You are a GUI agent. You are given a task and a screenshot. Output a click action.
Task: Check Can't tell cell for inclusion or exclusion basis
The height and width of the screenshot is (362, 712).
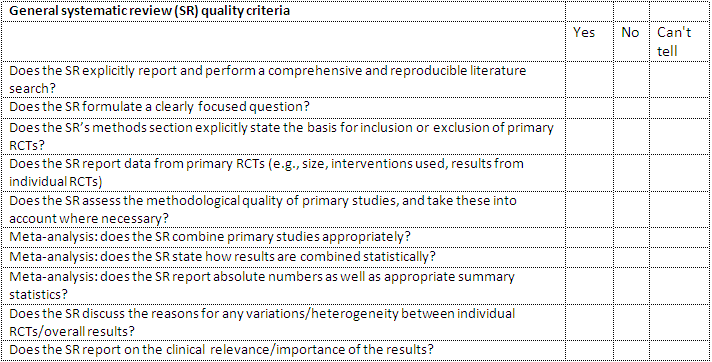[x=680, y=137]
